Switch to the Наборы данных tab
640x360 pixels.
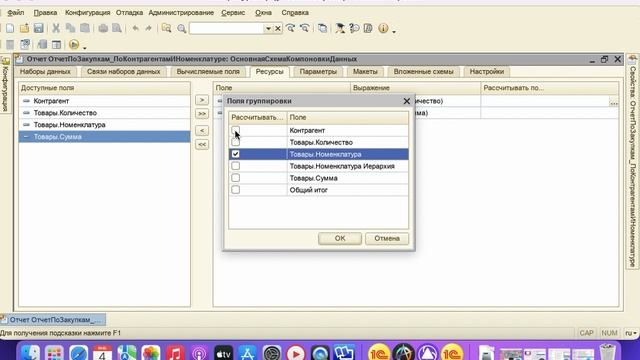click(x=45, y=71)
